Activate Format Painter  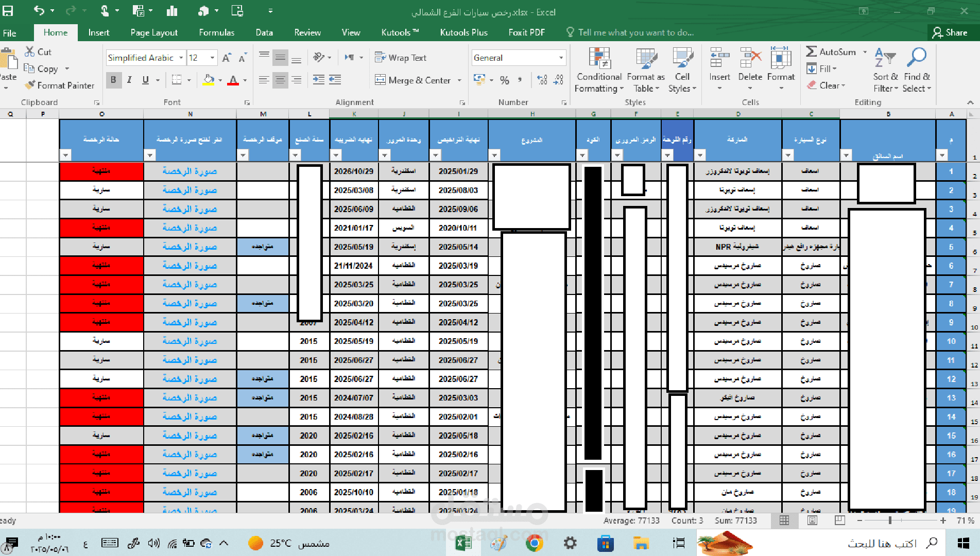[x=60, y=85]
